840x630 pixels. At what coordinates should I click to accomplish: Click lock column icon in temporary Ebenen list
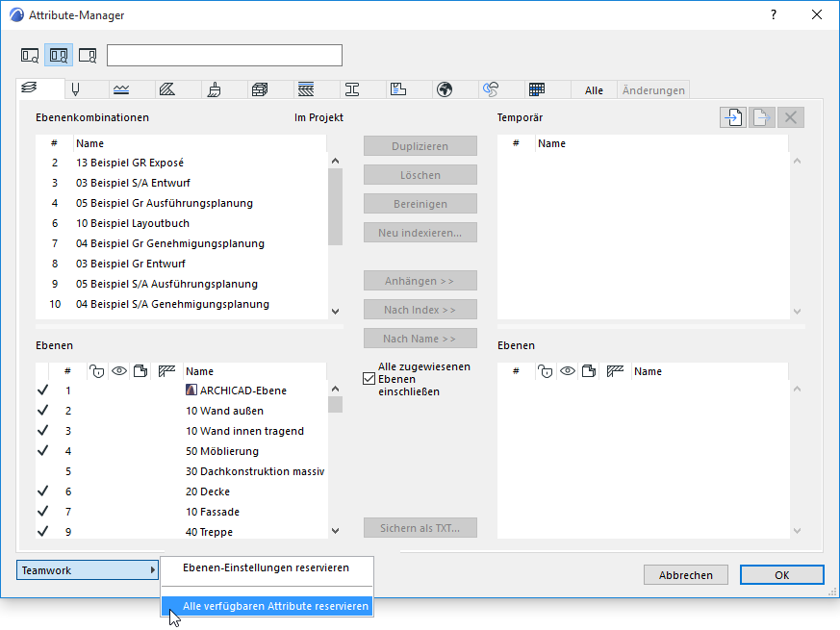pyautogui.click(x=545, y=370)
